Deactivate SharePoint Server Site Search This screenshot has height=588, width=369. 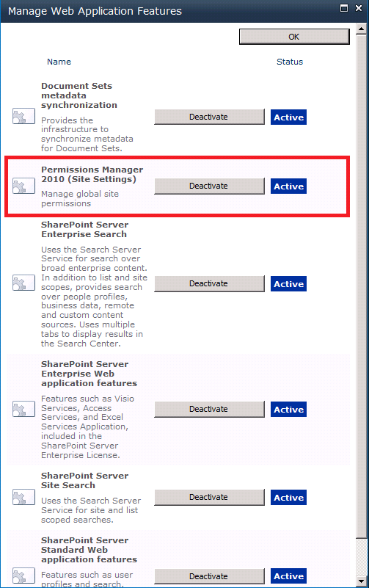(x=209, y=497)
